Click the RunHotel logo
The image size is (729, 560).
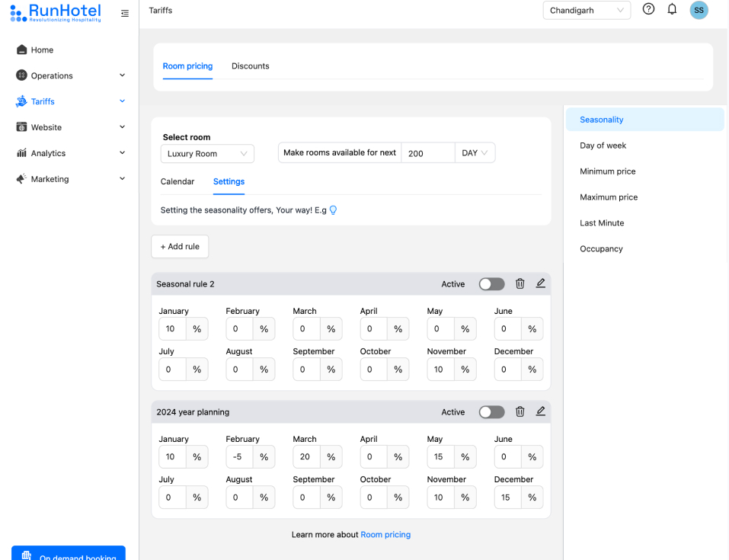tap(56, 12)
